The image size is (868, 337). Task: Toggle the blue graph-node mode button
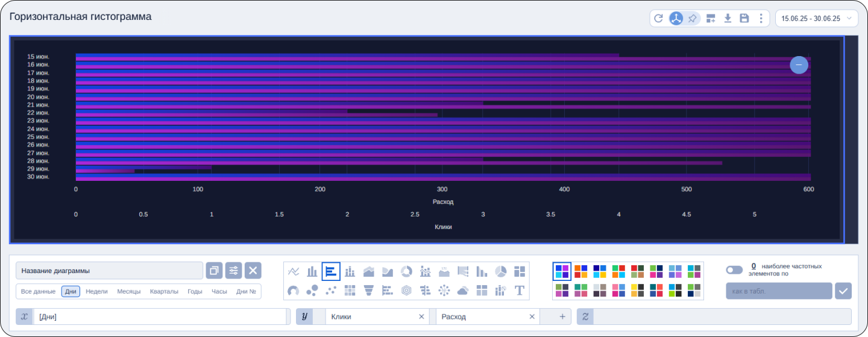pos(676,19)
